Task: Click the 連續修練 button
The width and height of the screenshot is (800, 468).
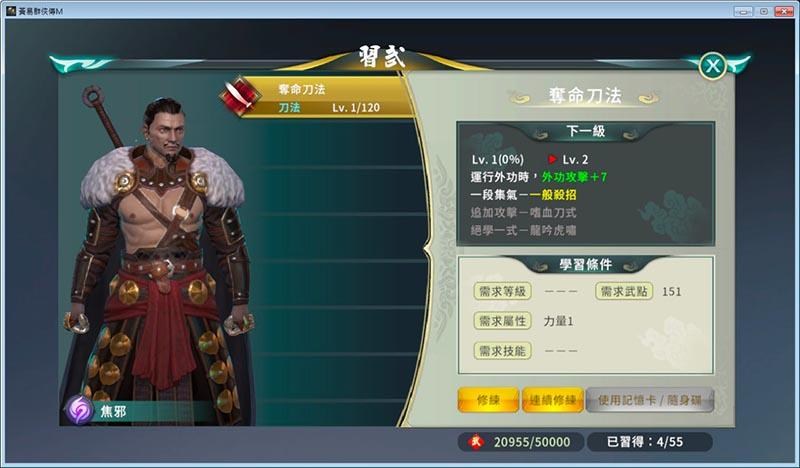Action: [553, 400]
